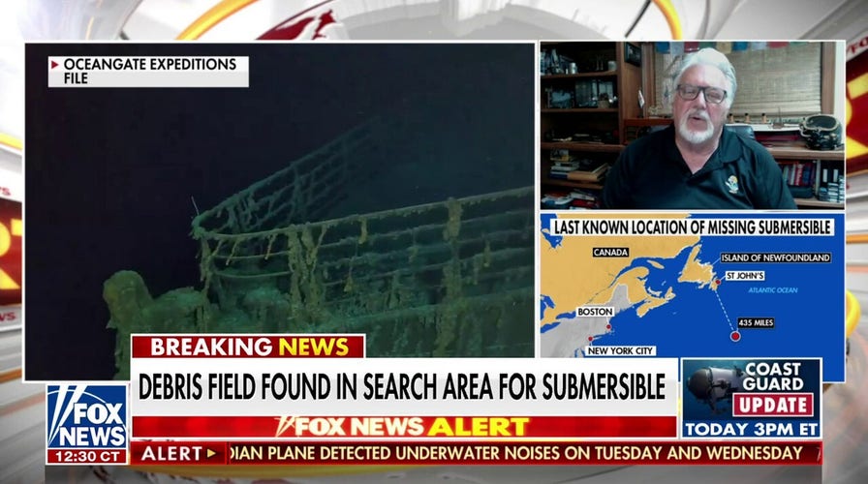This screenshot has width=868, height=484.
Task: Click the scrolling news ticker text
Action: 516,453
